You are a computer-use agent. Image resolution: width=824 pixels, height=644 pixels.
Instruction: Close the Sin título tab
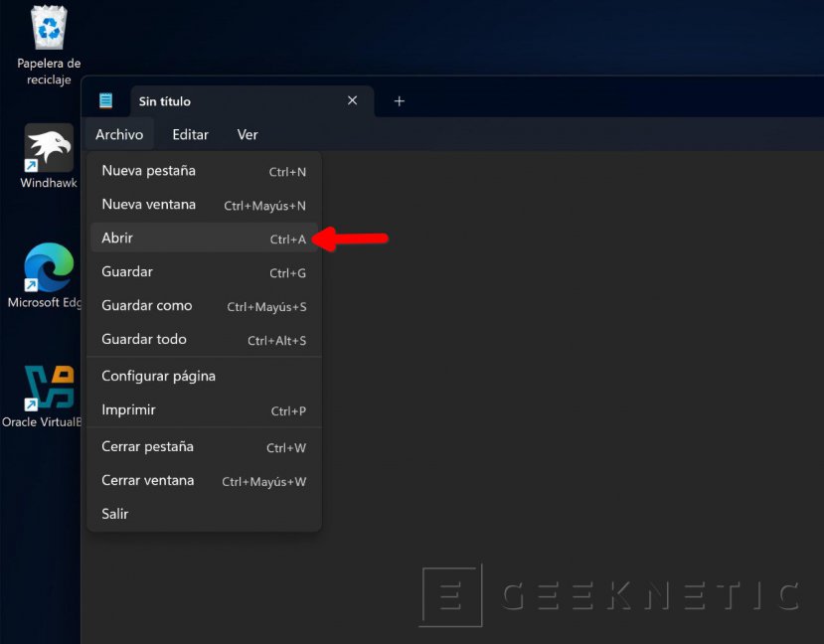tap(352, 100)
